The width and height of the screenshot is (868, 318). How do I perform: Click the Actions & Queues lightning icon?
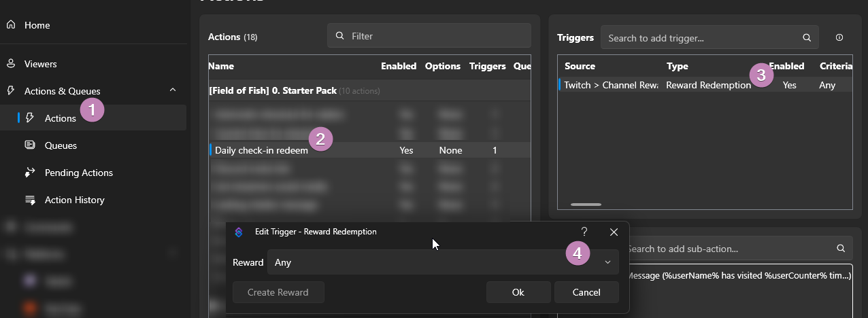click(11, 90)
